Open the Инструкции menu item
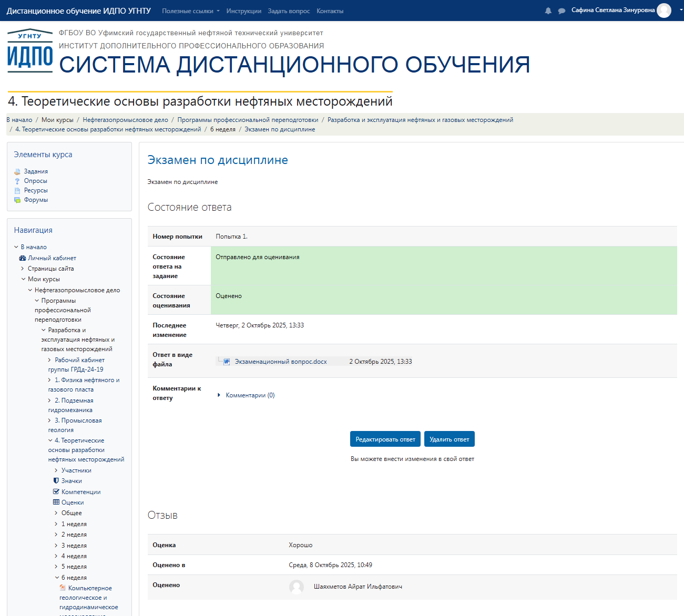Viewport: 684px width, 616px height. click(x=243, y=10)
